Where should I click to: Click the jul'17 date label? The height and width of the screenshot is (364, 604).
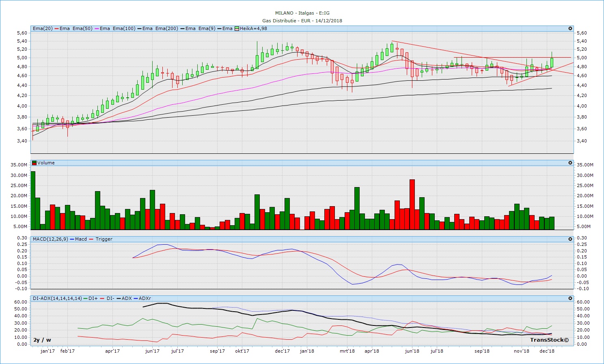point(177,351)
